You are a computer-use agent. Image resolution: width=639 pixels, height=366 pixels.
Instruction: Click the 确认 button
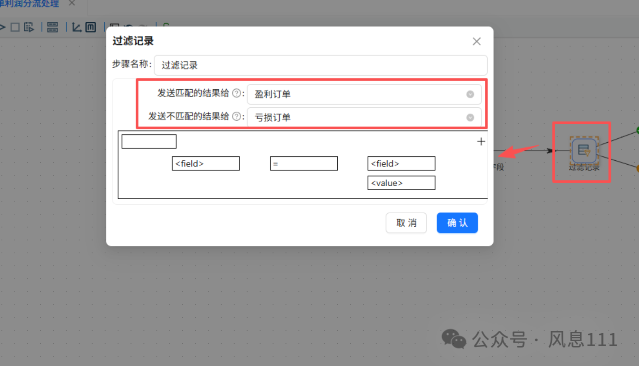(457, 223)
